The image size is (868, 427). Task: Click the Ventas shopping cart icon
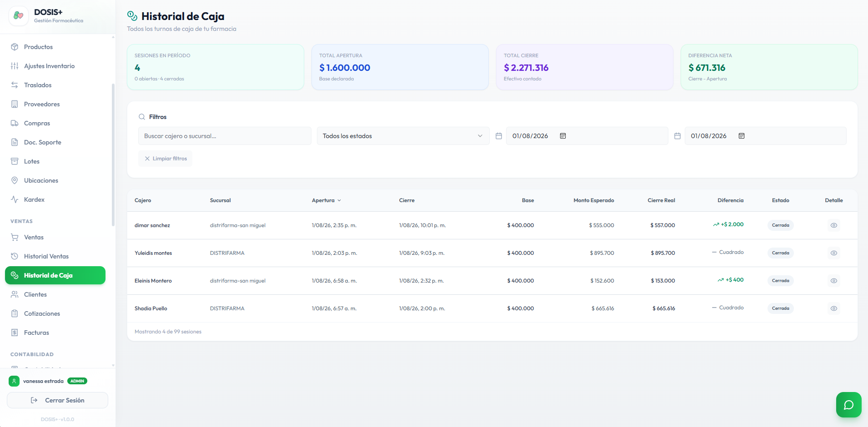pyautogui.click(x=15, y=237)
